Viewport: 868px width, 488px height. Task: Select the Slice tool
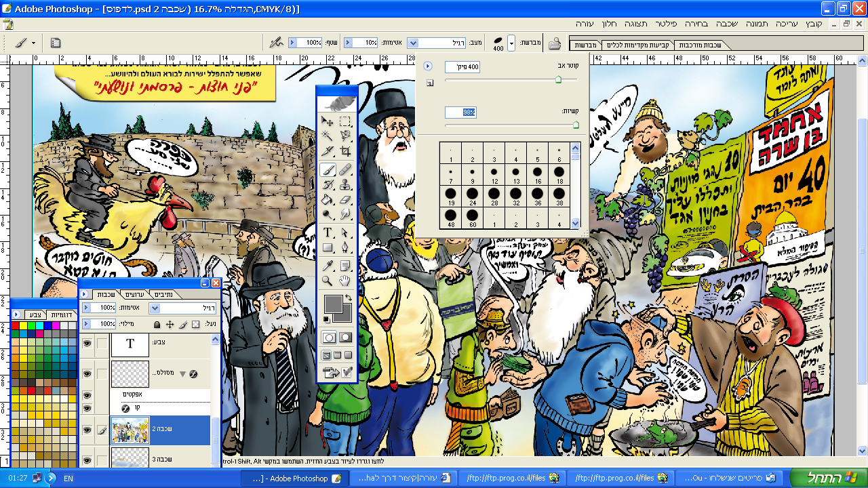(x=328, y=152)
